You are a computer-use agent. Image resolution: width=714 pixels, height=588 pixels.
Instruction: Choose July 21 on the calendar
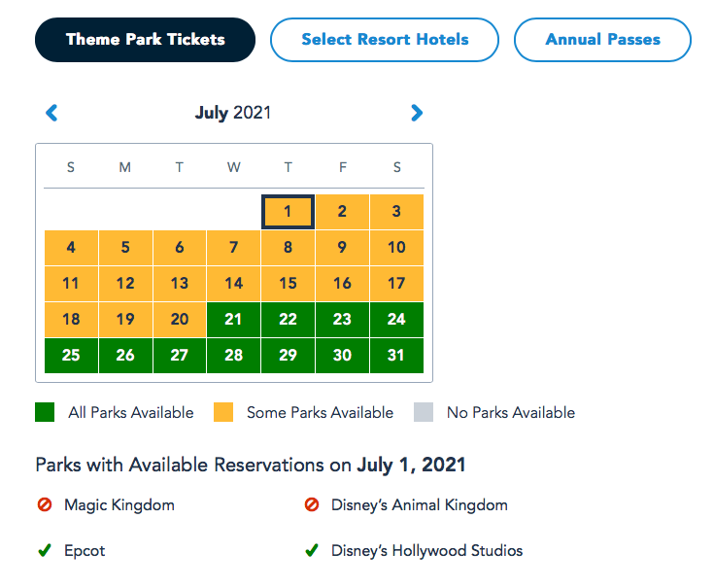click(233, 320)
